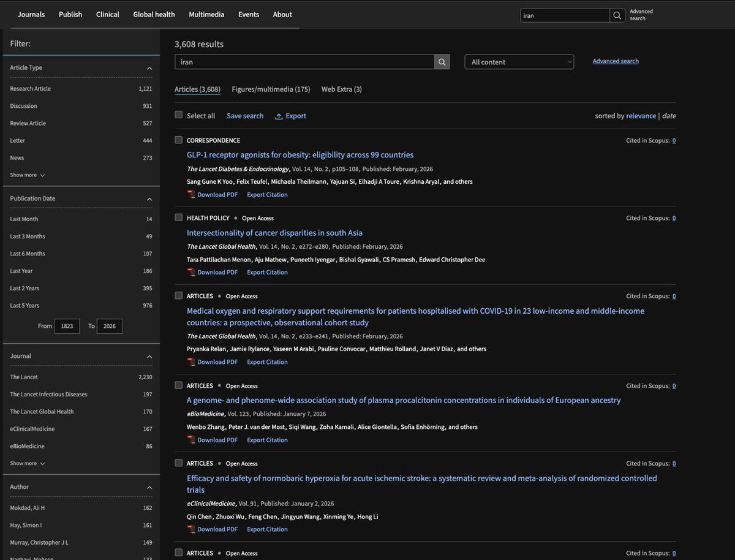Screen dimensions: 735x560
Task: Collapse the Article Type filter section
Action: (x=149, y=68)
